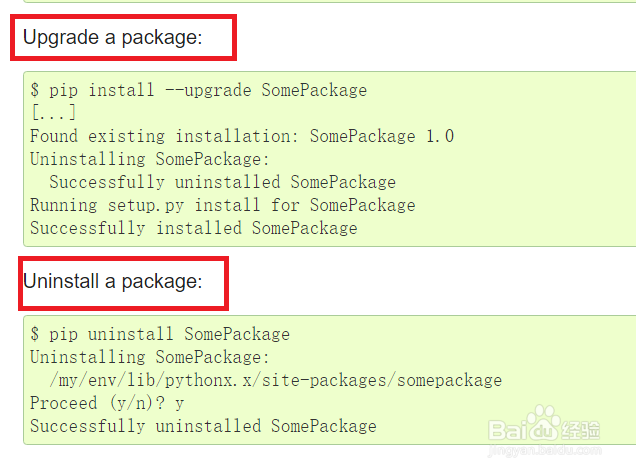Click the "Running setup.py install" output line
This screenshot has height=473, width=636.
click(x=222, y=205)
